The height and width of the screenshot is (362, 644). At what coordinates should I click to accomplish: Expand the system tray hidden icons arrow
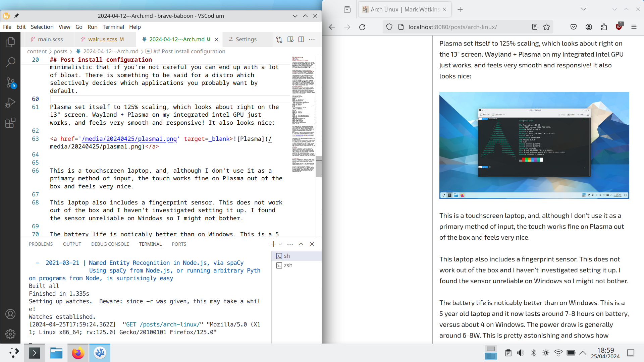click(x=583, y=353)
